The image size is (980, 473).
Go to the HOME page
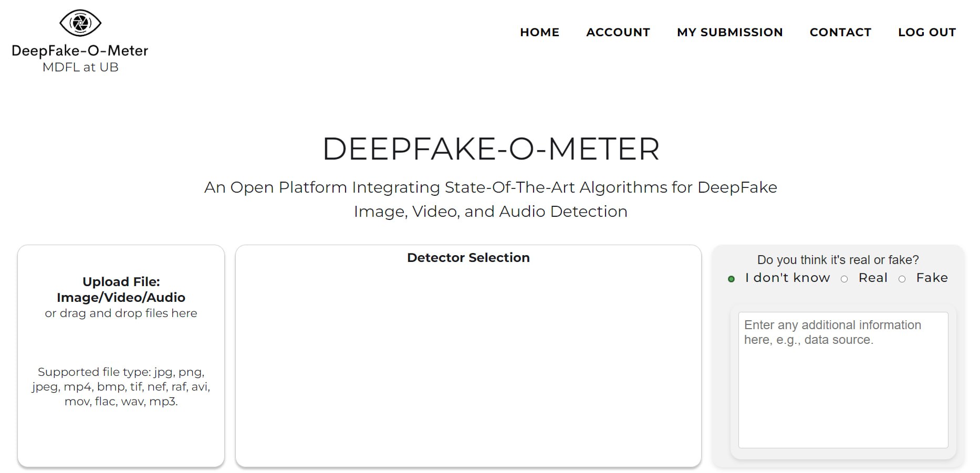[539, 33]
